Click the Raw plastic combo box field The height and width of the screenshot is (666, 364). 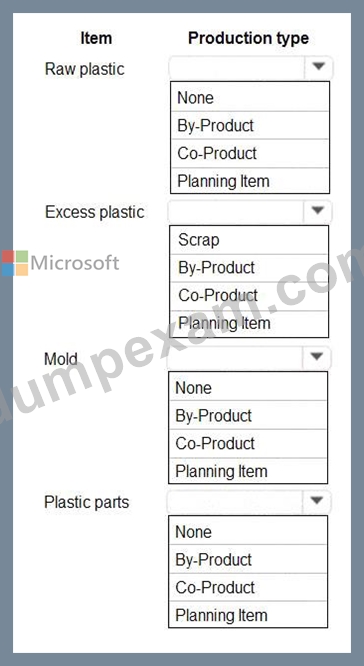251,67
